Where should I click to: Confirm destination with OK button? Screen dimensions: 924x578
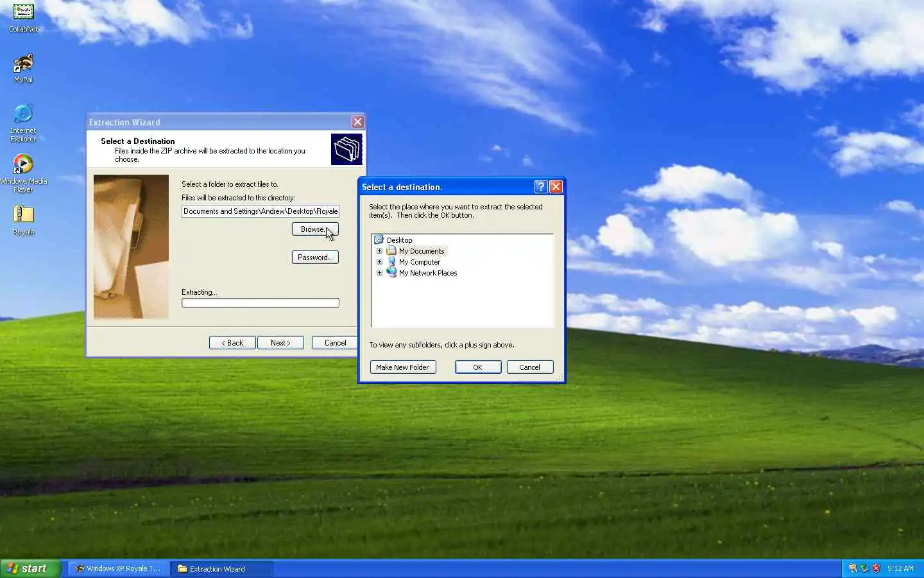click(478, 367)
